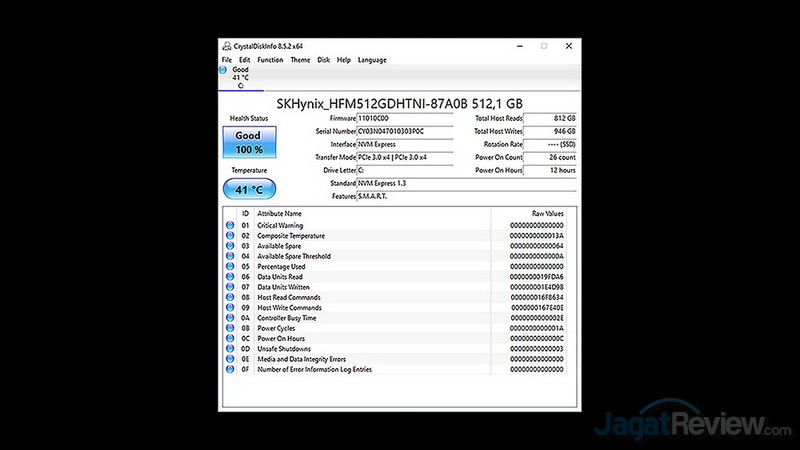The width and height of the screenshot is (800, 450).
Task: Click the status circle for Unsafe Shutdowns row
Action: point(230,348)
